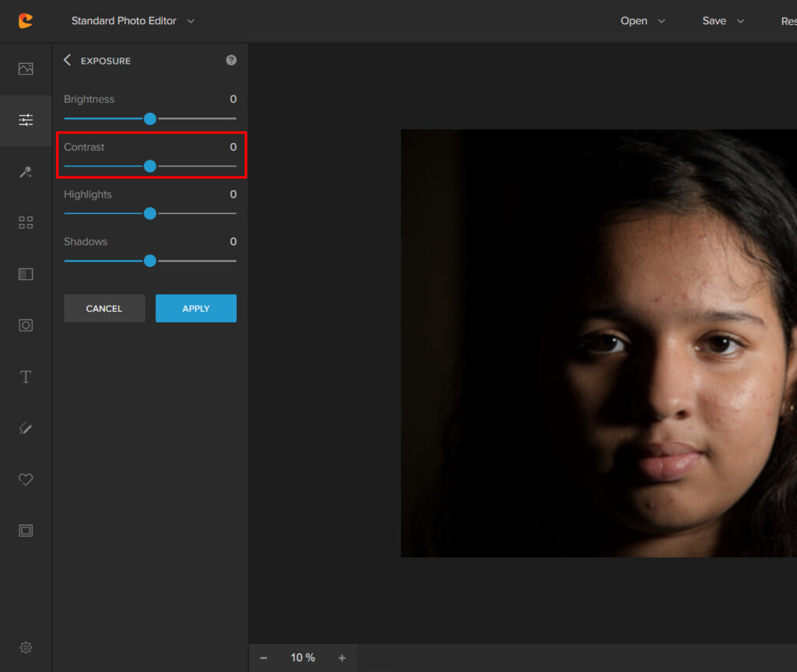Open settings gear at sidebar bottom
The height and width of the screenshot is (672, 797).
click(26, 647)
